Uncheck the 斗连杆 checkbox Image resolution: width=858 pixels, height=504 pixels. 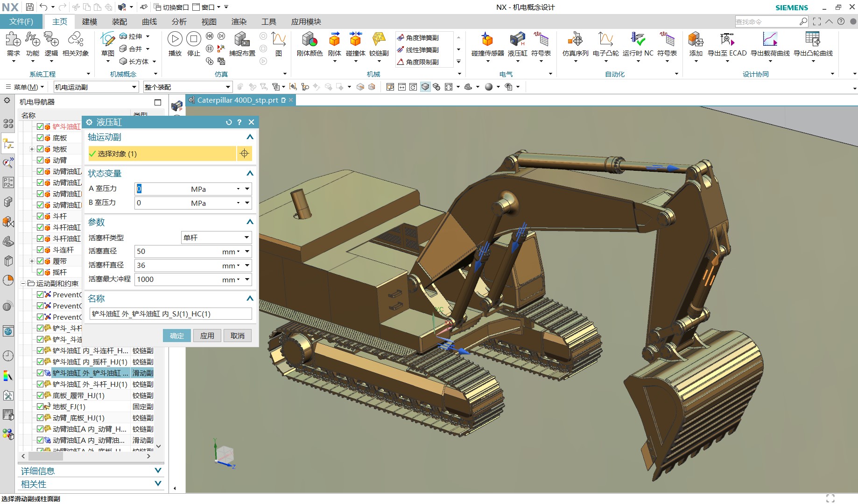40,250
